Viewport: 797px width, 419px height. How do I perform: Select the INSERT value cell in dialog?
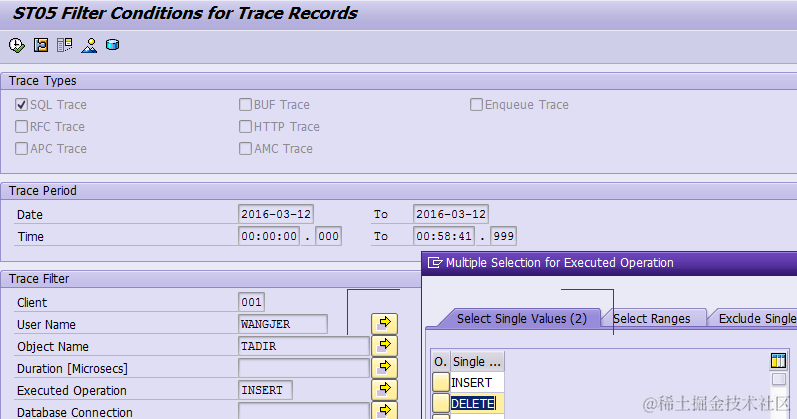point(477,382)
